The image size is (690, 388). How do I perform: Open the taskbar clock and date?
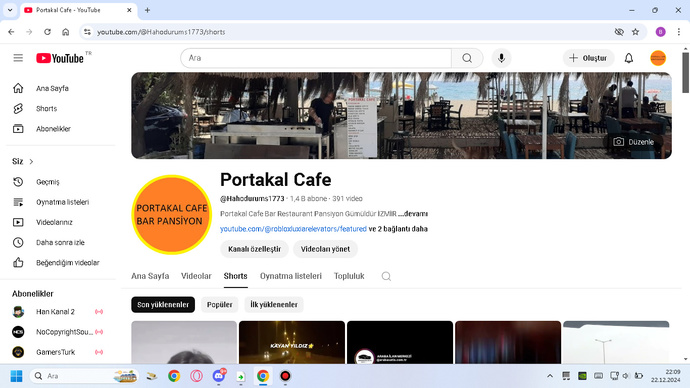coord(666,376)
